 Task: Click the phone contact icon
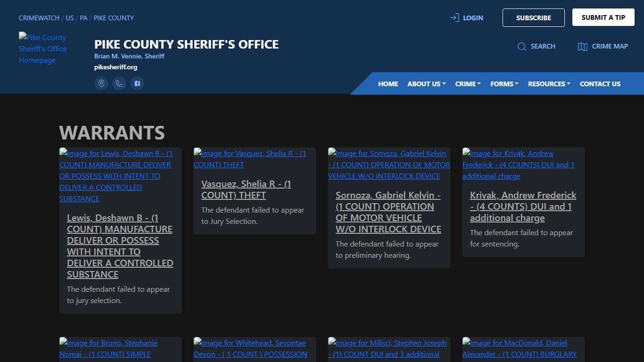119,83
